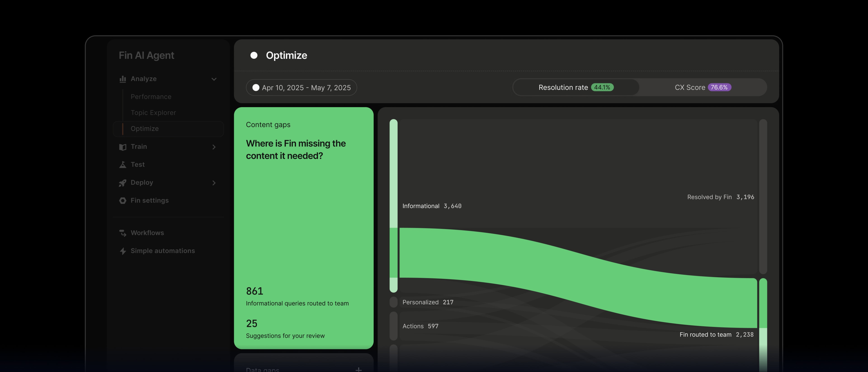Click the Deploy rocket icon
The height and width of the screenshot is (372, 868).
[123, 183]
